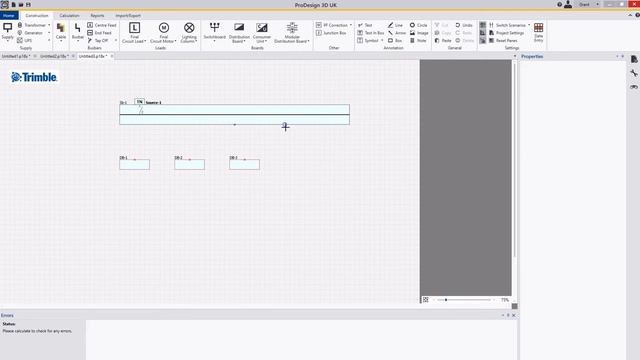Insert a Generator supply
This screenshot has height=360, width=640.
coord(30,33)
